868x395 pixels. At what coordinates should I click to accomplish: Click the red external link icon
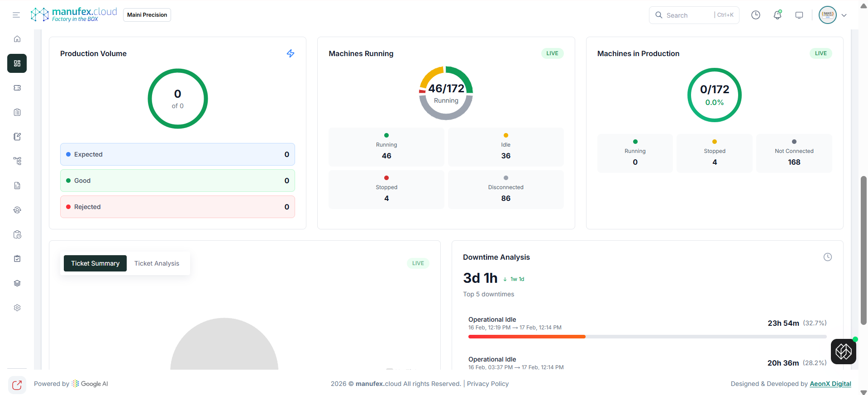17,385
